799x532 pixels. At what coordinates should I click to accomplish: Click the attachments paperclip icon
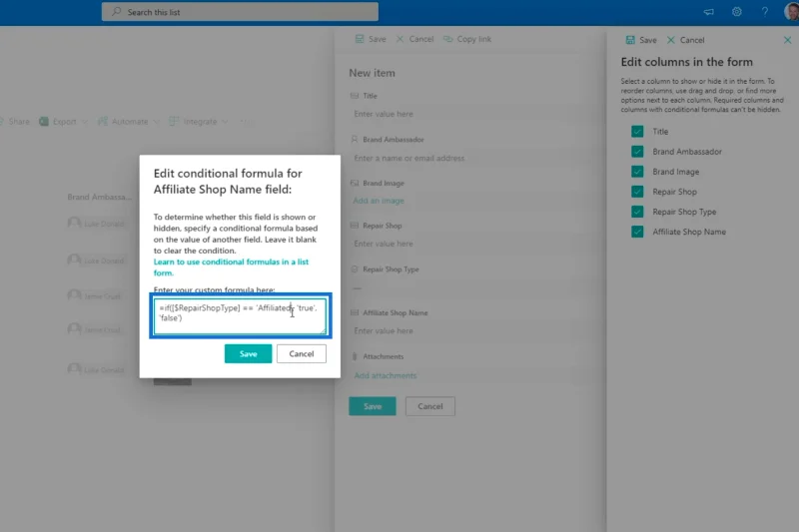(355, 356)
